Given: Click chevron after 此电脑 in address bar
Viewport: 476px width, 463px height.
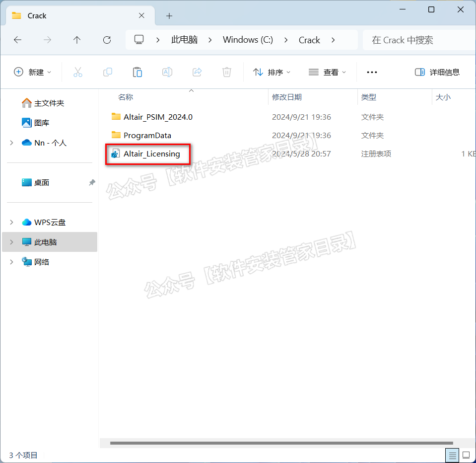Looking at the screenshot, I should (210, 40).
